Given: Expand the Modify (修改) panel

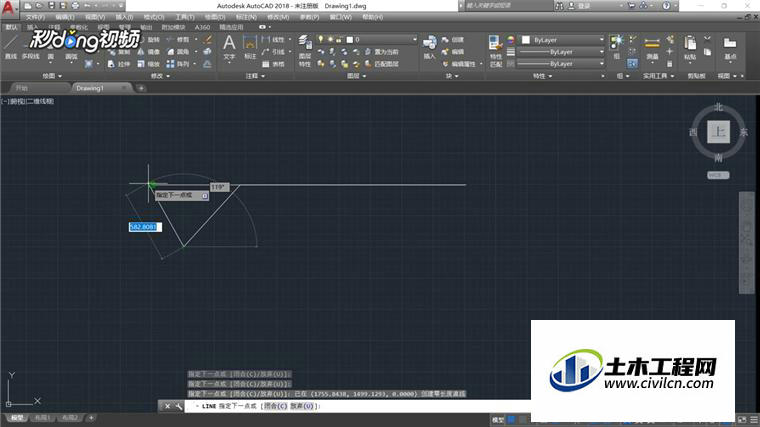Looking at the screenshot, I should (160, 76).
